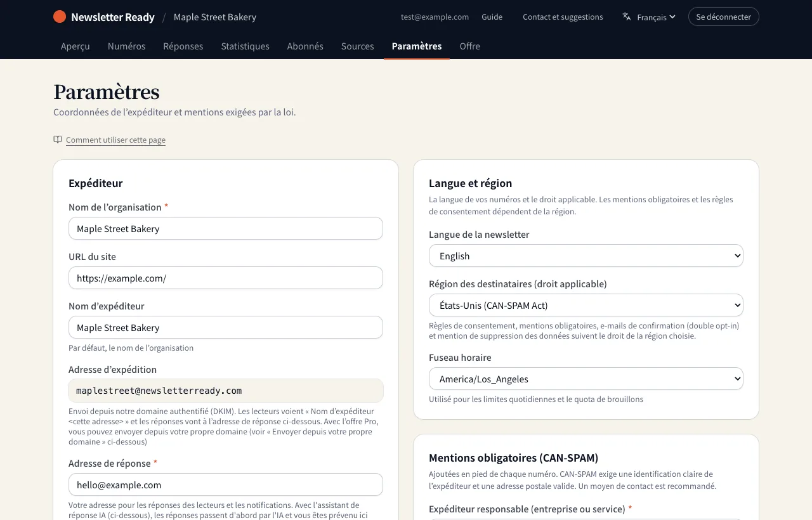The image size is (812, 520).
Task: Click the Expéditeur section heading
Action: [96, 183]
